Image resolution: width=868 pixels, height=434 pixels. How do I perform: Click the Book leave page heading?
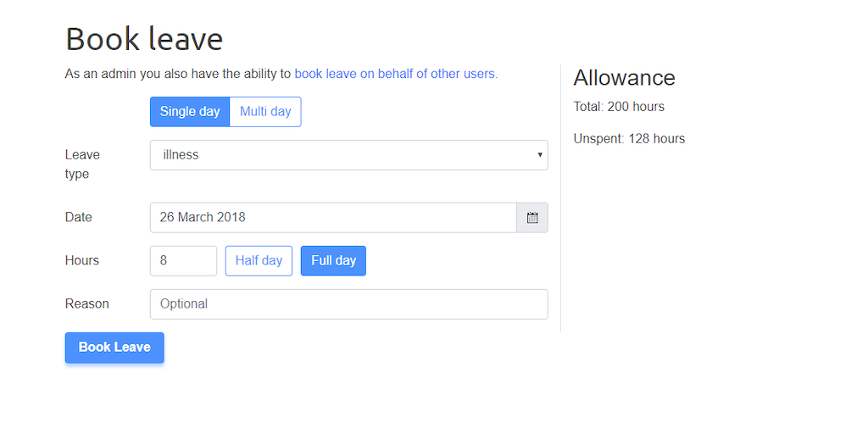pos(144,39)
